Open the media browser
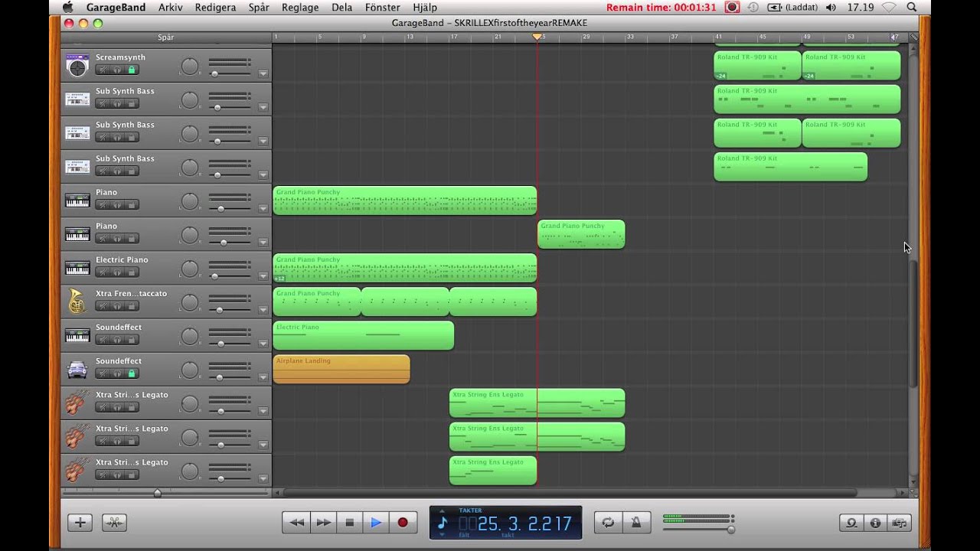This screenshot has width=980, height=551. [900, 523]
